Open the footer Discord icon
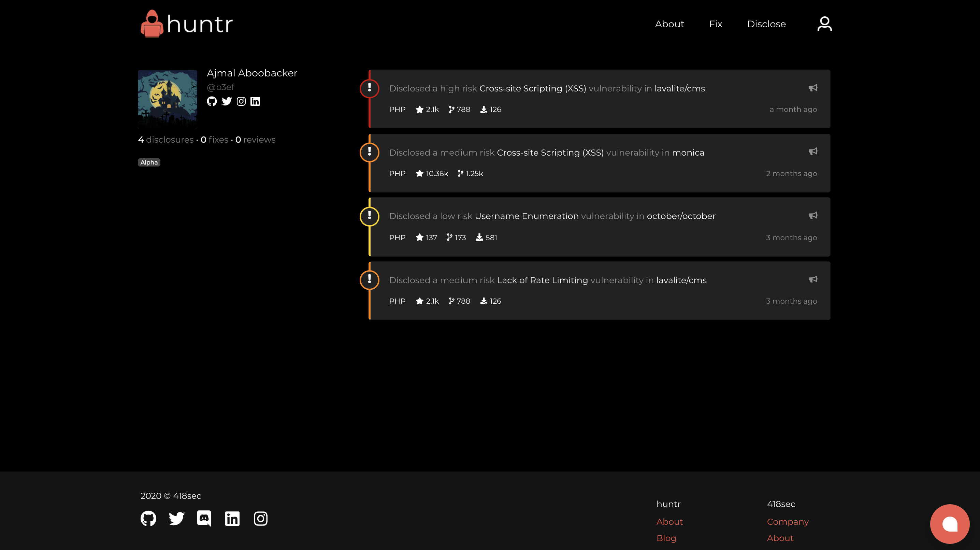Viewport: 980px width, 550px height. click(204, 518)
